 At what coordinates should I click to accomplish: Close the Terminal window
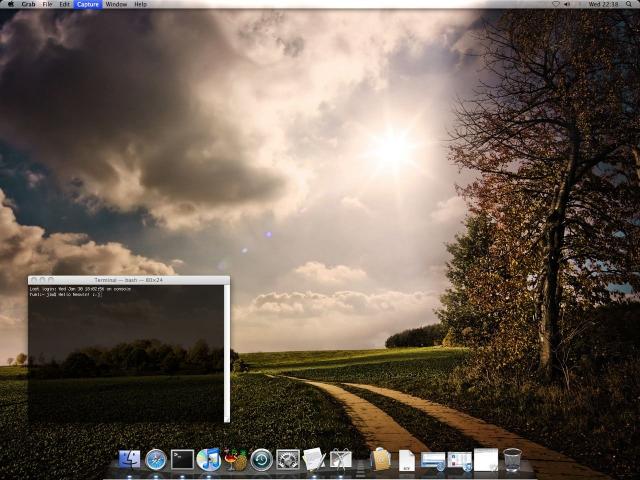tap(34, 280)
